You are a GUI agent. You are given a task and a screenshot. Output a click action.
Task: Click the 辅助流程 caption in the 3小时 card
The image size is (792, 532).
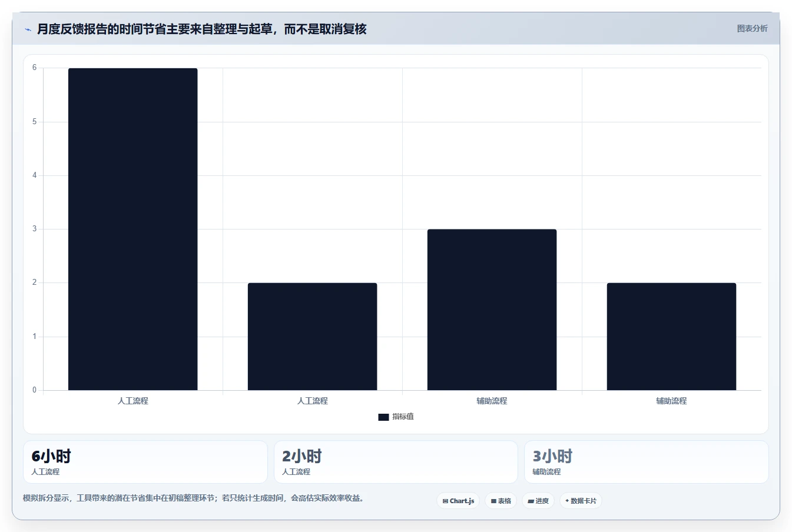(x=546, y=472)
